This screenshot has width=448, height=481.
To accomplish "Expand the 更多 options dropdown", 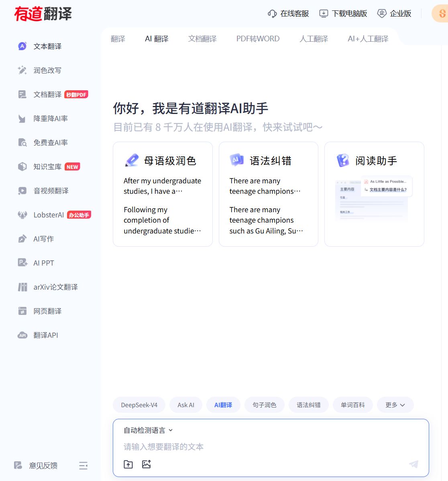I will click(395, 405).
